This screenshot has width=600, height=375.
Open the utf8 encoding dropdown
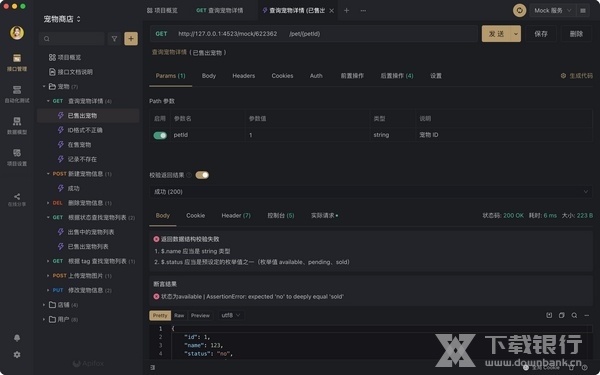tap(231, 315)
